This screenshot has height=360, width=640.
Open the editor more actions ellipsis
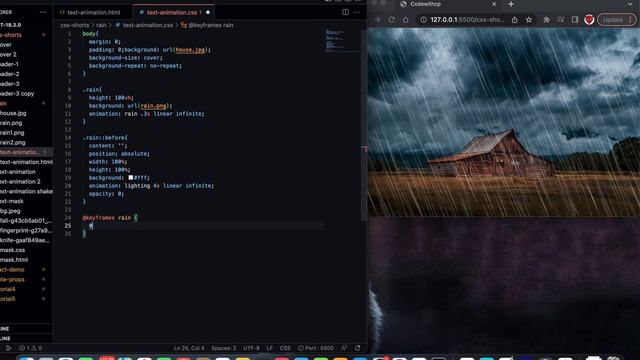357,12
